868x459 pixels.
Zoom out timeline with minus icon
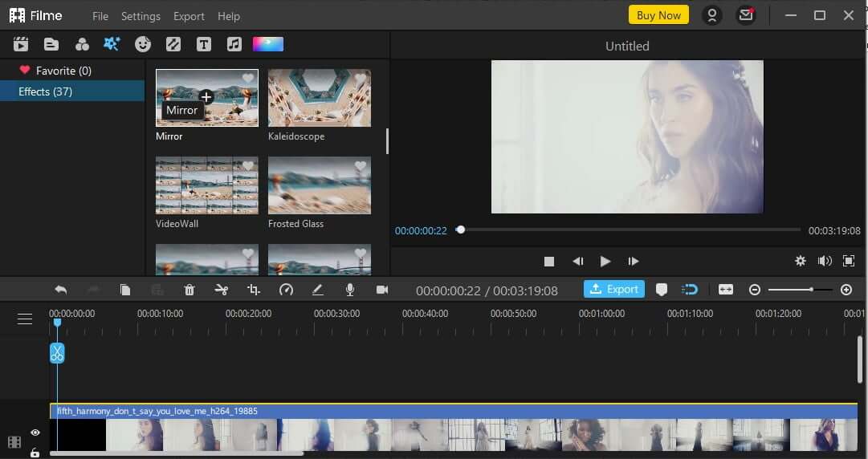click(x=755, y=290)
